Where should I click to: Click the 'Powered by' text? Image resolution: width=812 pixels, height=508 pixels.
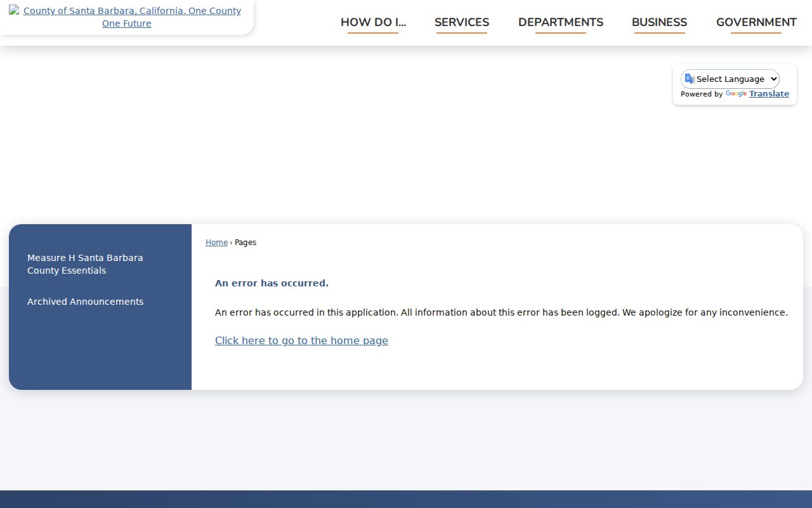(x=702, y=94)
